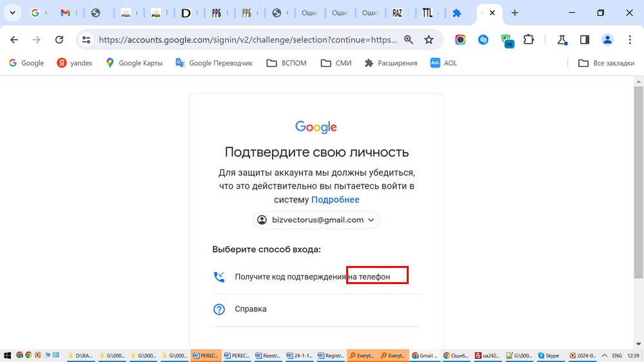644x362 pixels.
Task: Click the forward navigation arrow
Action: tap(37, 40)
